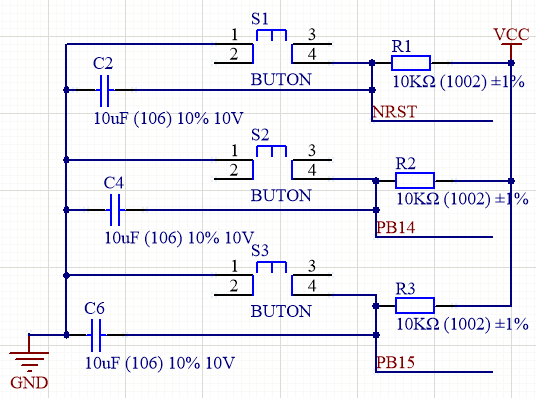Click R1's 10KΩ (1002) ±1% value
This screenshot has height=398, width=536.
pos(458,82)
